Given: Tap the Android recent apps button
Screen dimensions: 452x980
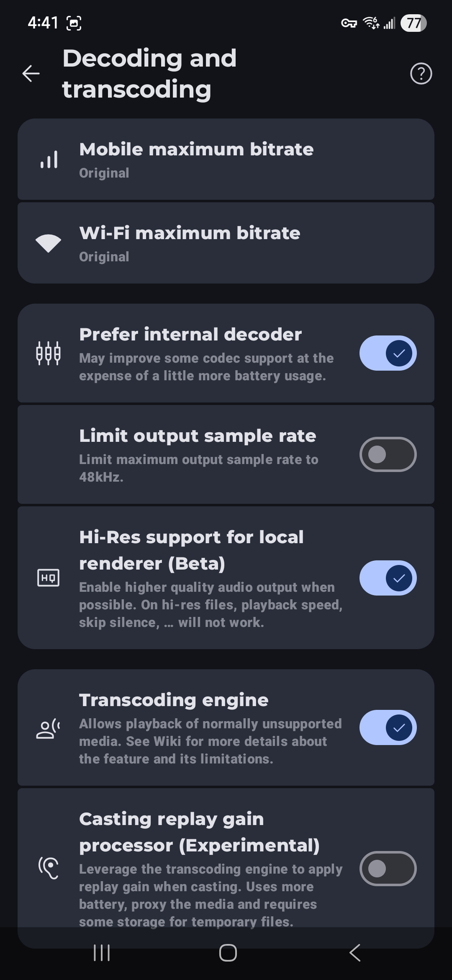Looking at the screenshot, I should 102,953.
